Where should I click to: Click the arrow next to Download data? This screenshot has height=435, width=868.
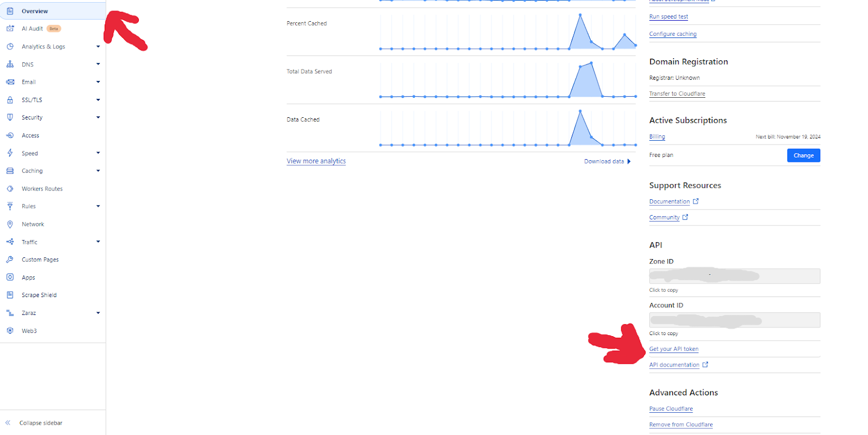[x=629, y=161]
